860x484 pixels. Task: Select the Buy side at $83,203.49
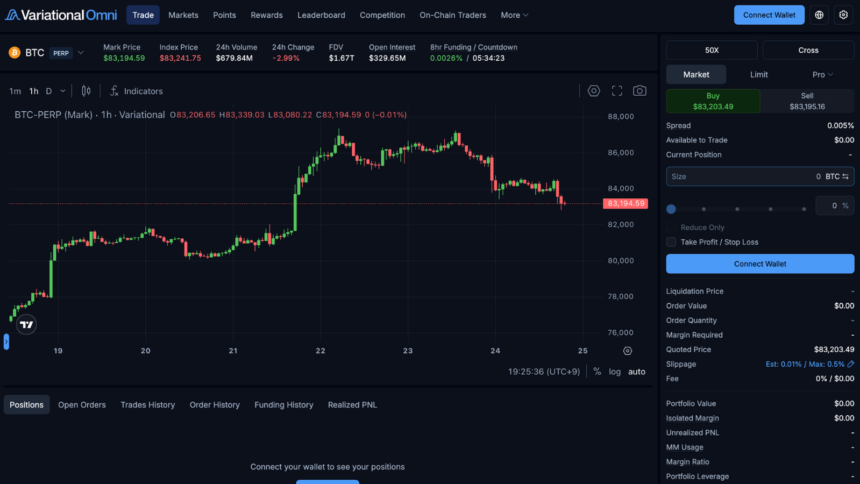pos(713,101)
